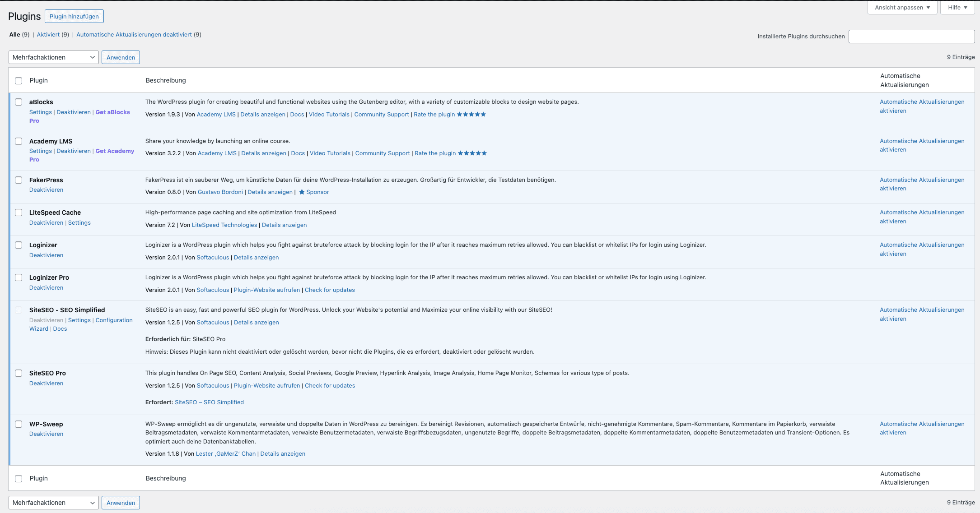
Task: Check the FakerPress plugin checkbox
Action: (x=19, y=180)
